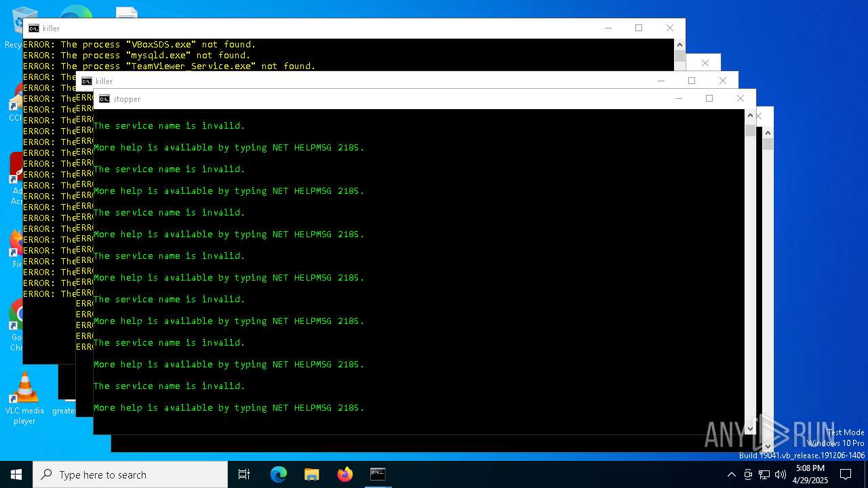Viewport: 868px width, 488px height.
Task: Close the back killer window
Action: (670, 28)
